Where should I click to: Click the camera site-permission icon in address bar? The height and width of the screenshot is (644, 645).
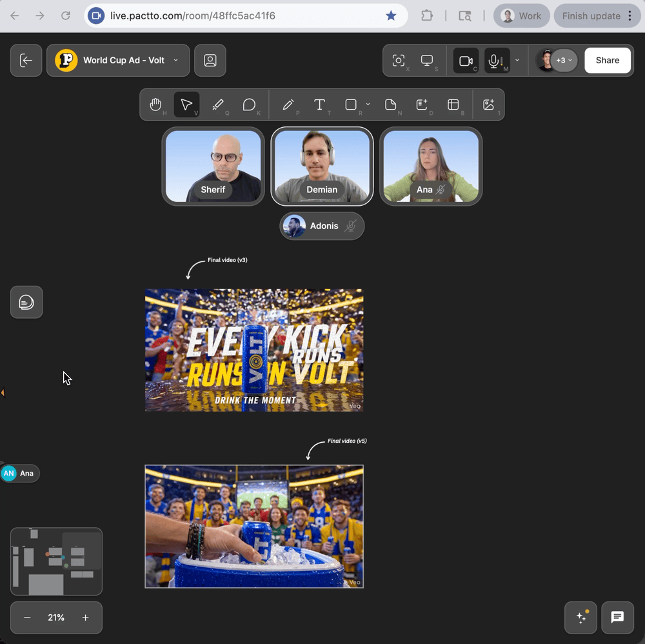(96, 15)
